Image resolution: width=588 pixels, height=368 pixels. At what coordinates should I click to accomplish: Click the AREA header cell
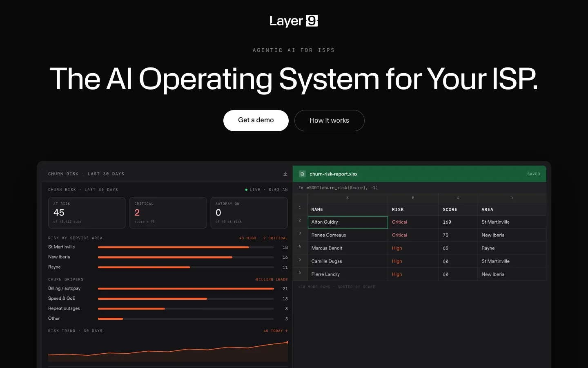point(512,209)
